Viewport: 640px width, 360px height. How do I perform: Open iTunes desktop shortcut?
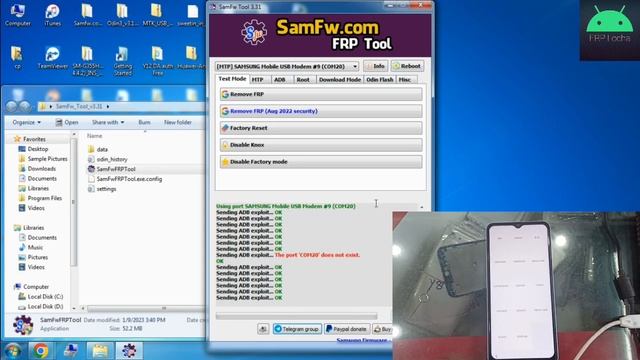[x=52, y=15]
